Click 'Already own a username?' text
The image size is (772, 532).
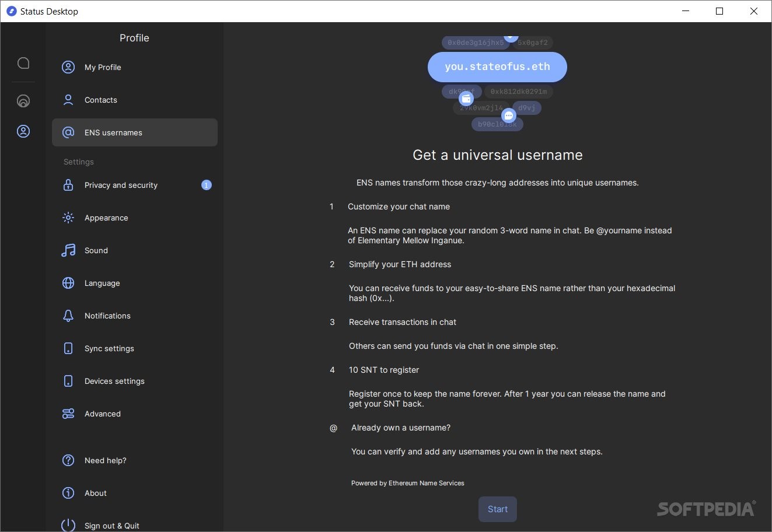coord(401,428)
